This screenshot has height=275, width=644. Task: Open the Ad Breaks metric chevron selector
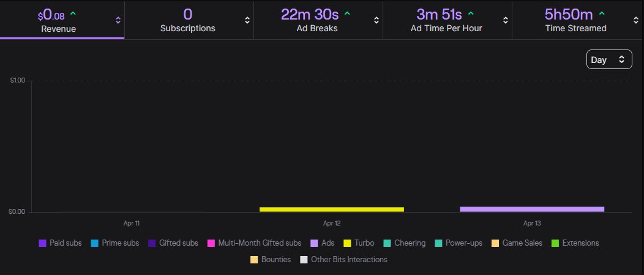point(376,20)
